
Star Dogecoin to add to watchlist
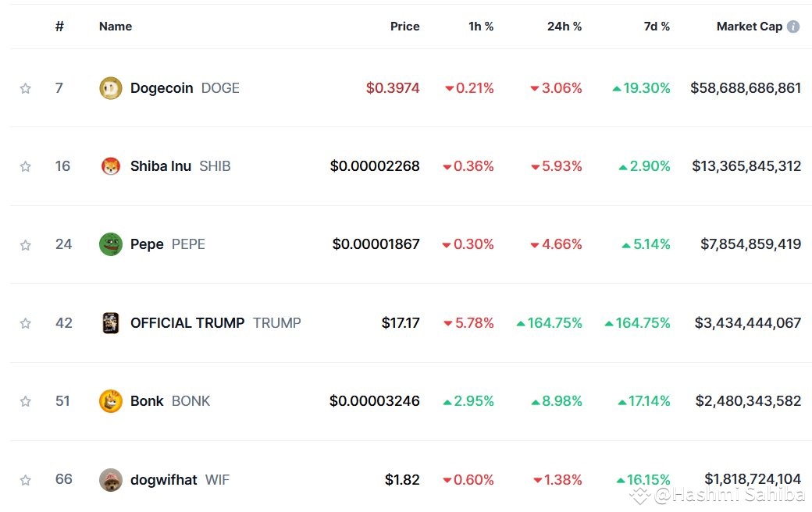point(26,88)
